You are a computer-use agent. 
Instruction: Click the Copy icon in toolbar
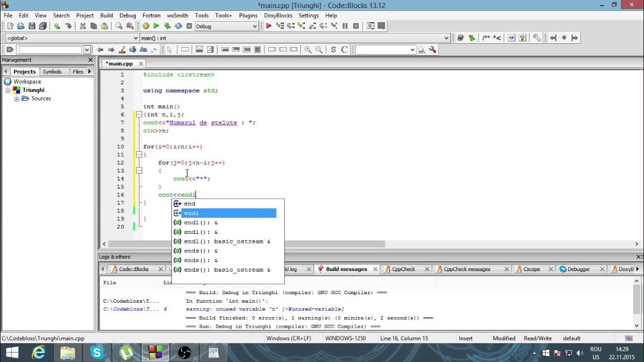[94, 26]
